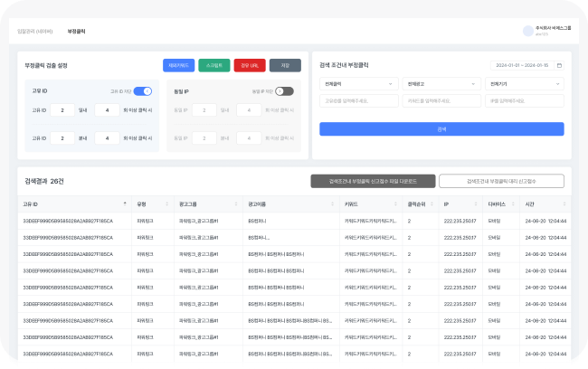Expand the 전체광고 dropdown
588x369 pixels.
tap(441, 83)
